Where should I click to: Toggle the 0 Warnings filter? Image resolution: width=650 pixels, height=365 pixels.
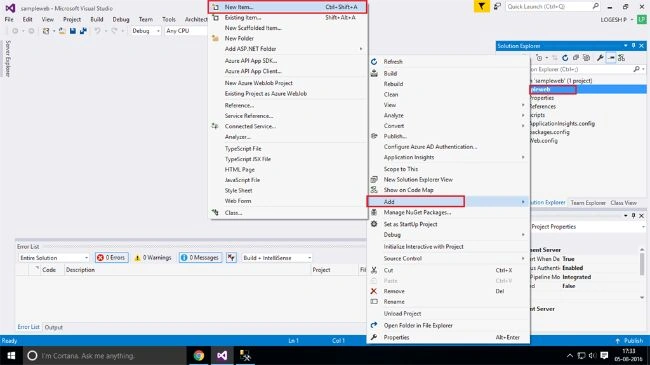click(x=153, y=258)
